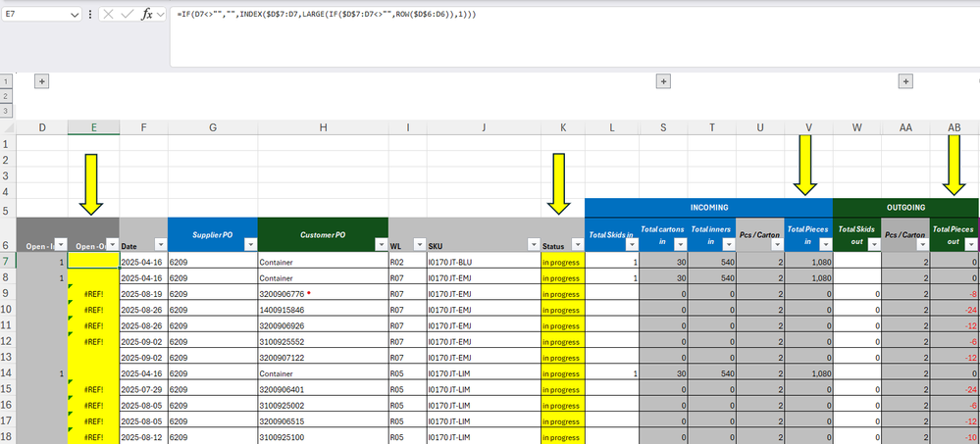Image resolution: width=980 pixels, height=444 pixels.
Task: Open the Open-Out column filter dropdown
Action: [113, 244]
